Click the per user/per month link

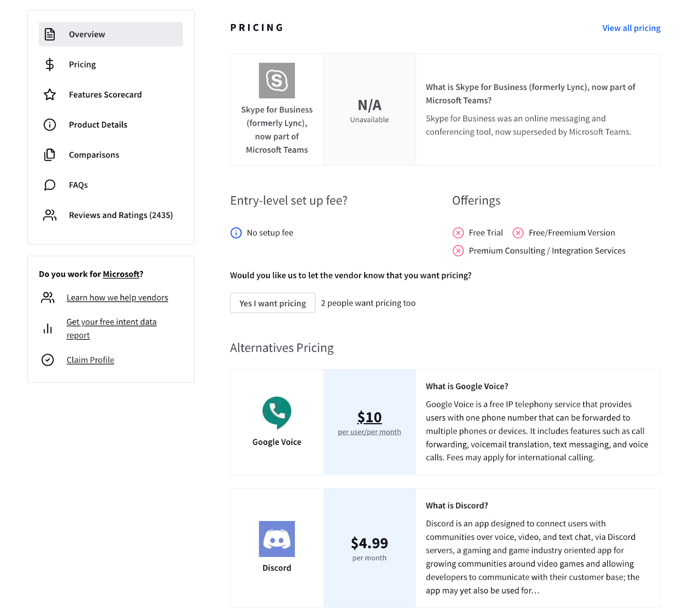click(x=369, y=432)
